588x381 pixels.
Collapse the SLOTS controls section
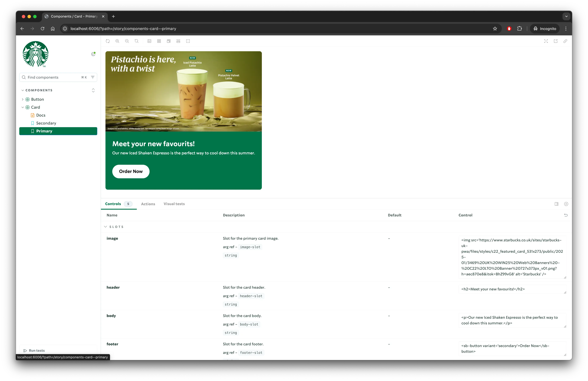(x=106, y=227)
